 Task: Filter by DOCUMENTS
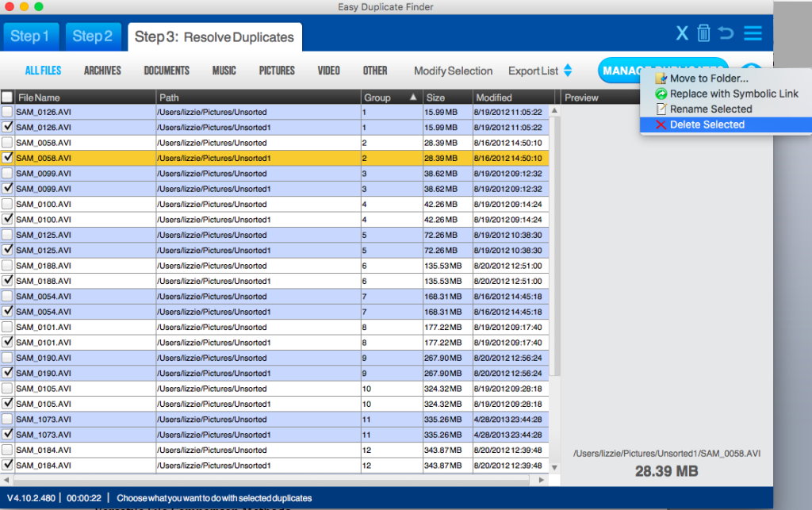tap(167, 71)
